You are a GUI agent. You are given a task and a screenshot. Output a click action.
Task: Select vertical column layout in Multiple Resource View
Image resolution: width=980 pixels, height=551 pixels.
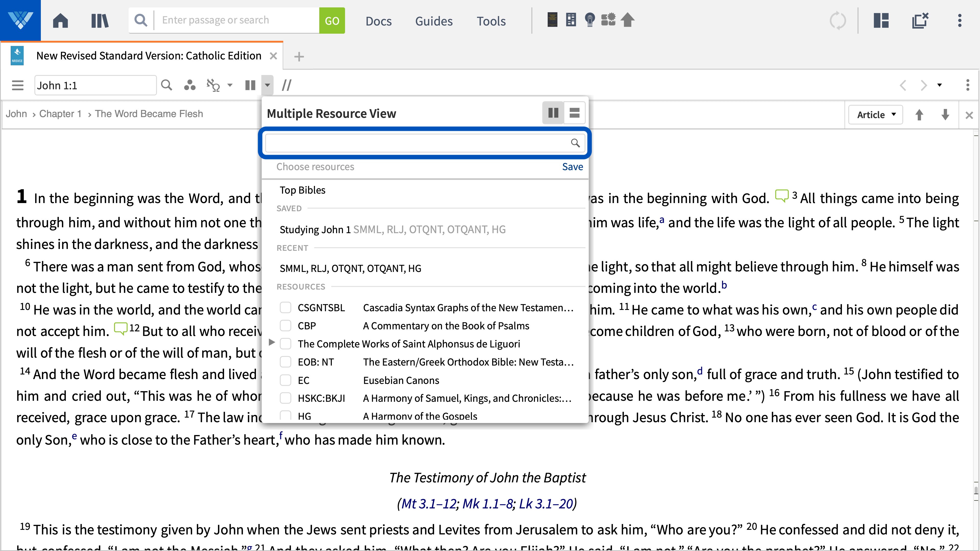[553, 113]
